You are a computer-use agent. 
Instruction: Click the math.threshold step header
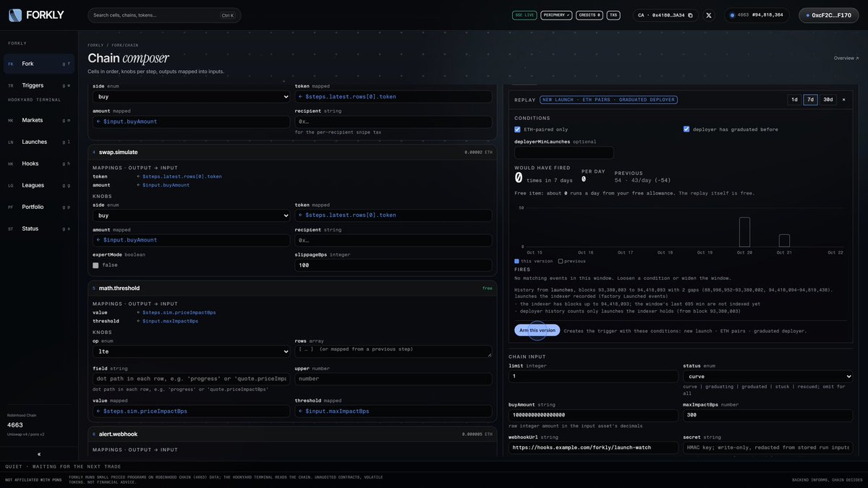(x=292, y=288)
